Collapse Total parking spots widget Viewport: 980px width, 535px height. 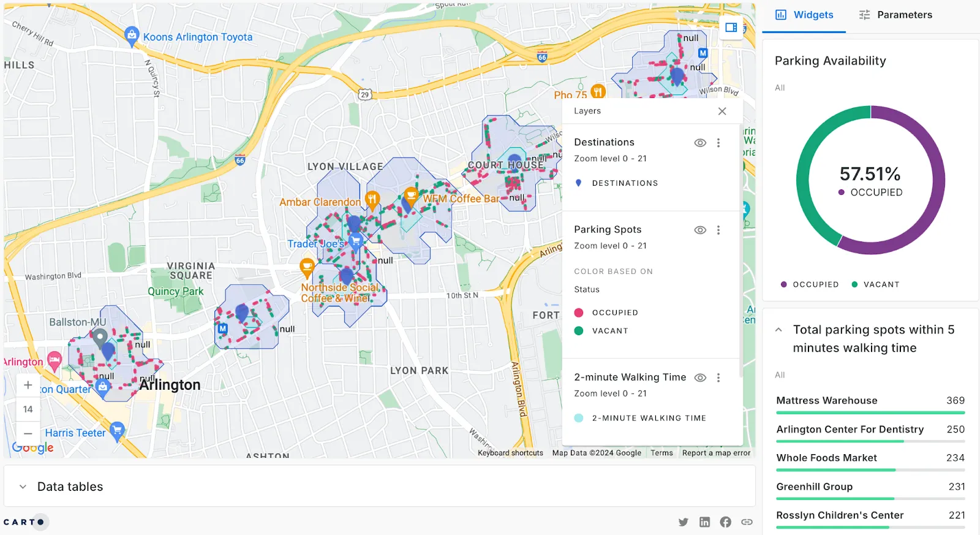tap(778, 330)
